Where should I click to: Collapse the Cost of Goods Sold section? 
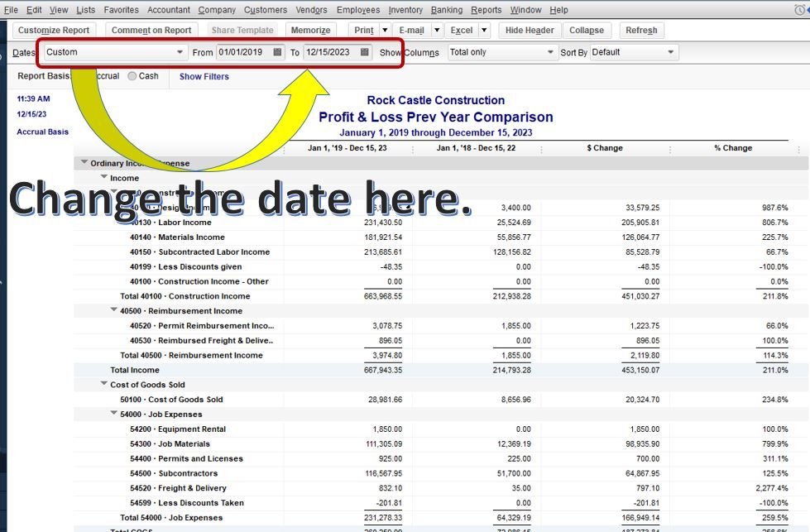click(103, 384)
